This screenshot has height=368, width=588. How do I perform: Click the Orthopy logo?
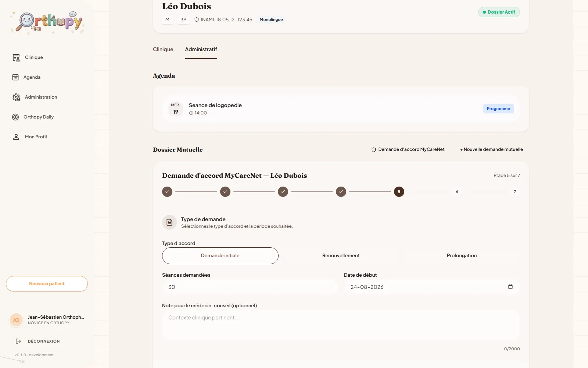(47, 23)
